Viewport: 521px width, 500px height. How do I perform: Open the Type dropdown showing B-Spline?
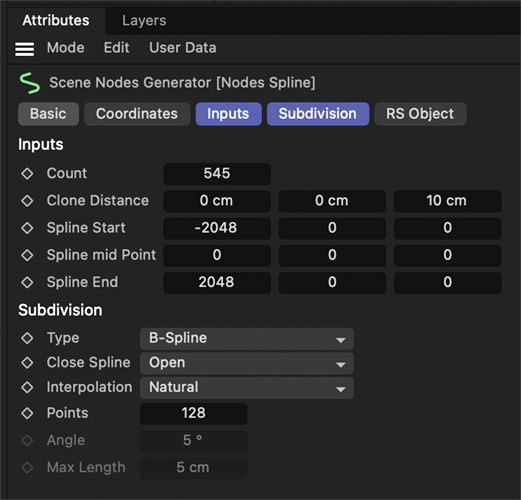pyautogui.click(x=246, y=339)
